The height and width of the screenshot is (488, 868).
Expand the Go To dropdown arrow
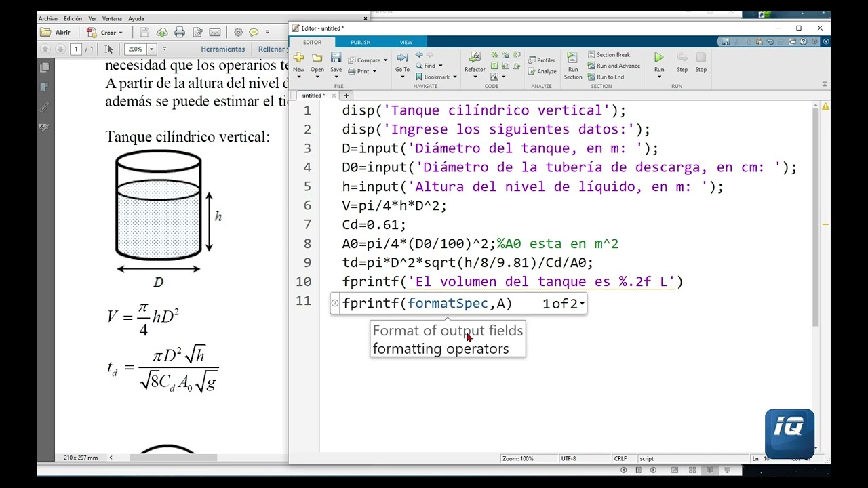click(x=402, y=77)
